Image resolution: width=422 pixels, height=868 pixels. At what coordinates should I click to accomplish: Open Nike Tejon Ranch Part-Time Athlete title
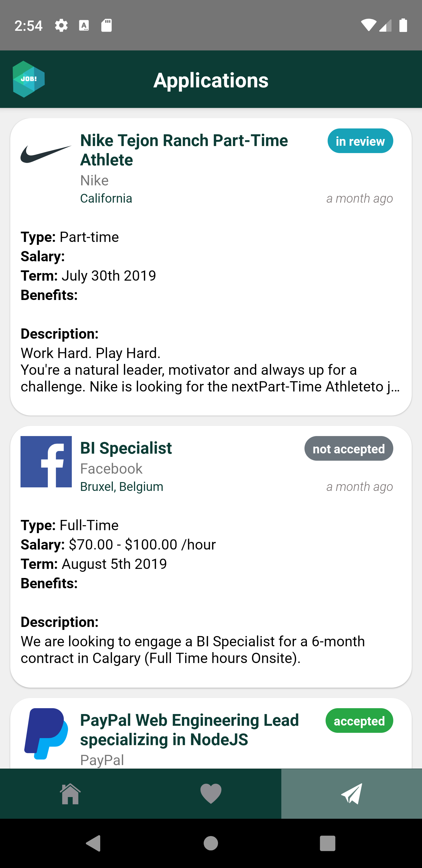184,150
